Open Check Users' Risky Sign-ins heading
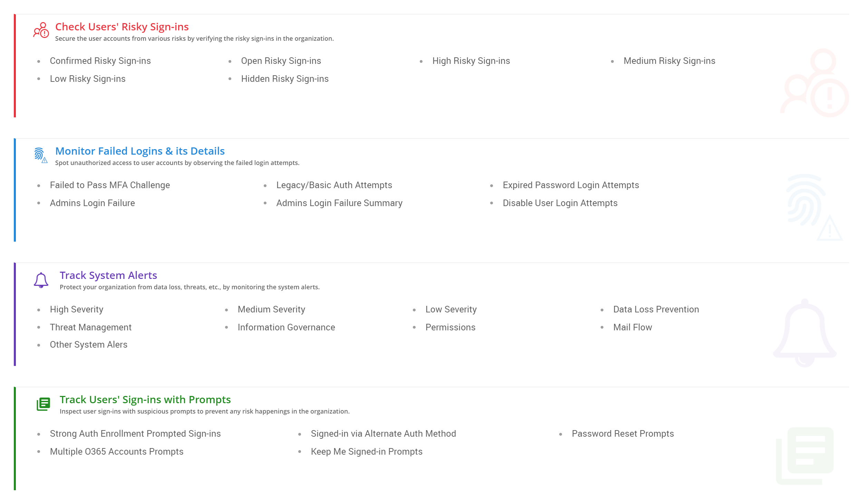This screenshot has width=863, height=504. tap(122, 27)
